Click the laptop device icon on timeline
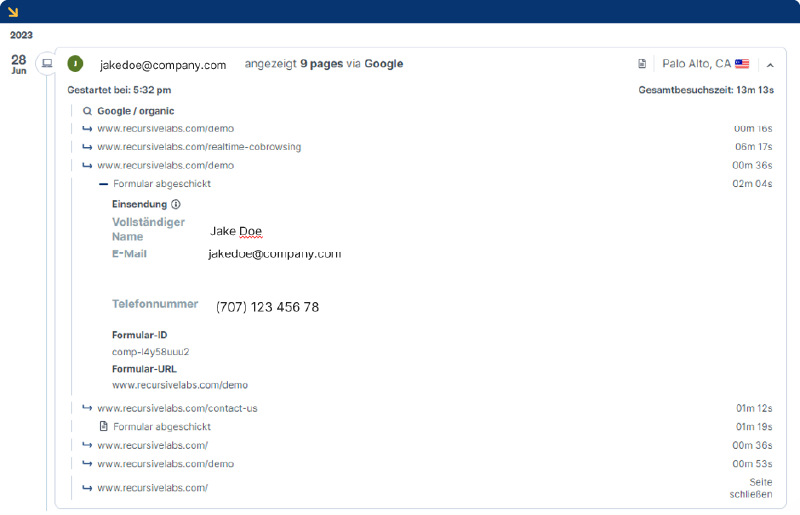The width and height of the screenshot is (800, 515). pos(47,64)
